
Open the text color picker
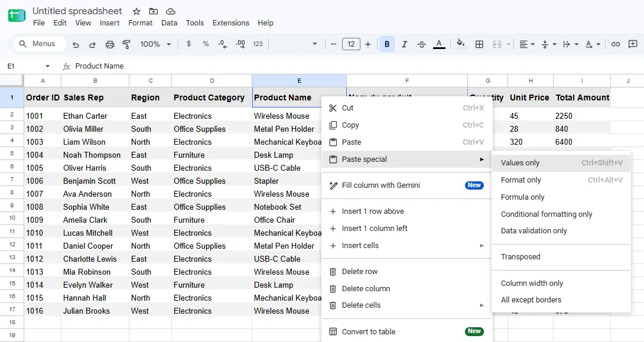[439, 44]
